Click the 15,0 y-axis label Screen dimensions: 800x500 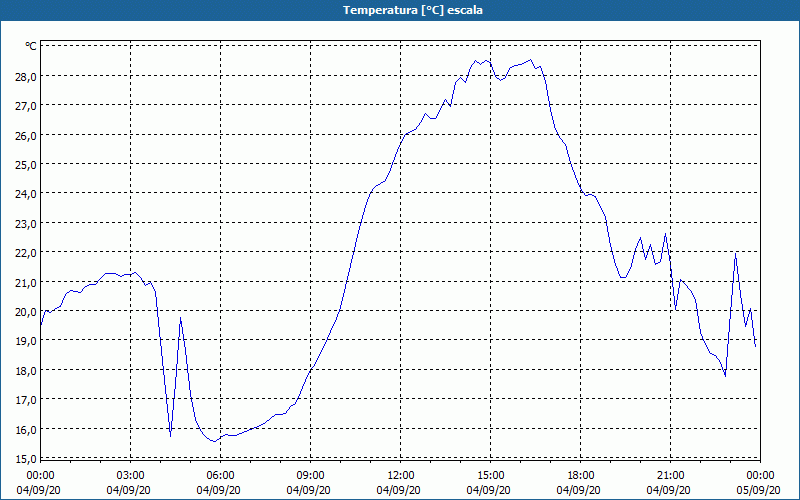27,459
